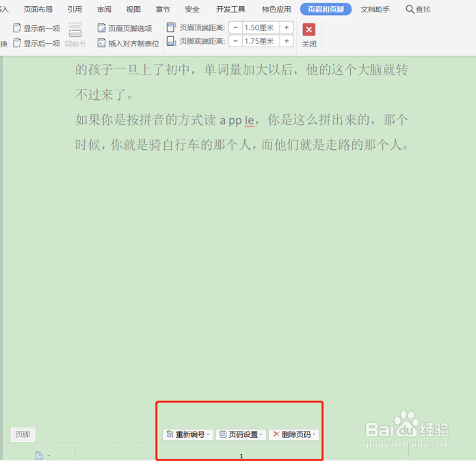Open the 安全 tab
476x461 pixels.
coord(192,10)
